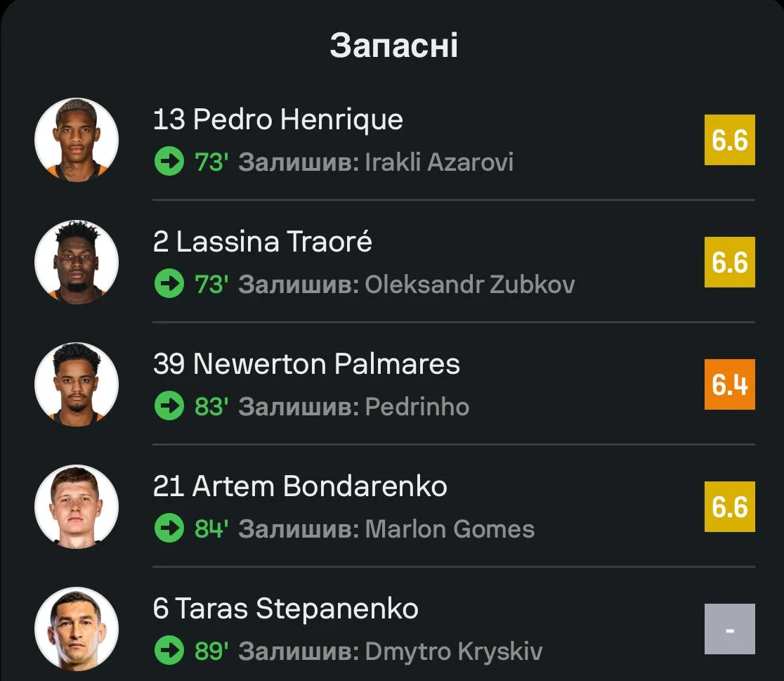Select the 39 Newerton Palmares name

point(306,364)
